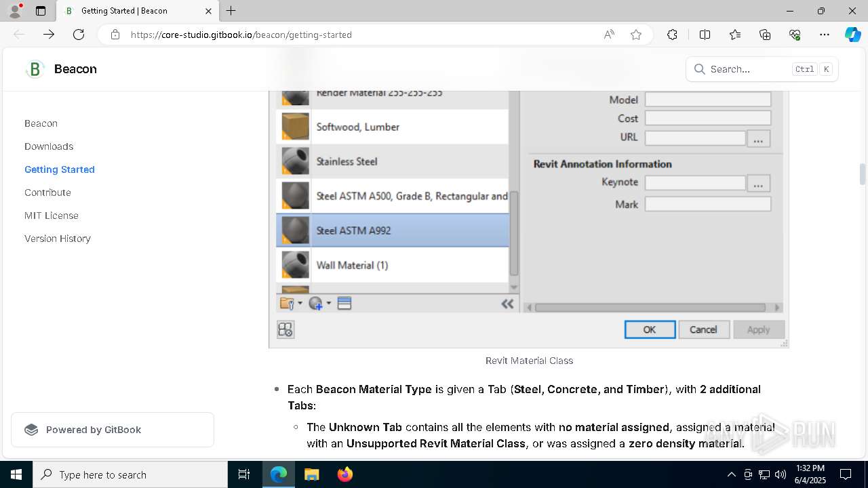
Task: Open Settings and more menu
Action: point(825,35)
